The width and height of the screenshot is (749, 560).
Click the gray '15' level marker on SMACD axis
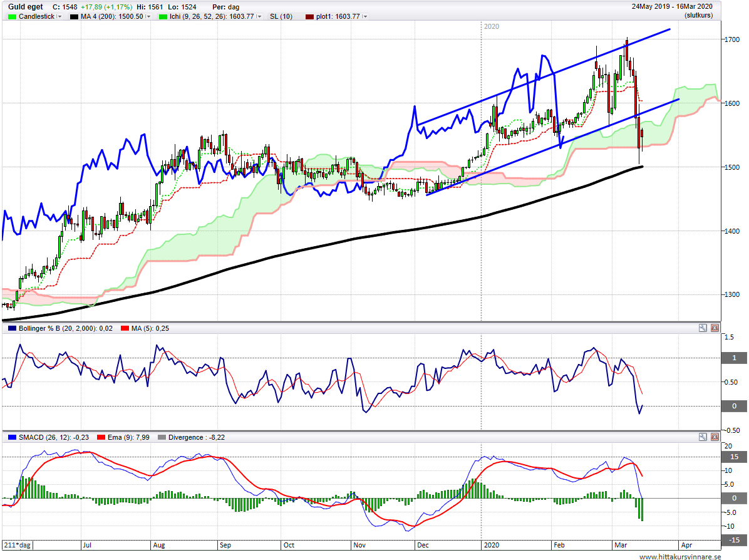(x=734, y=457)
